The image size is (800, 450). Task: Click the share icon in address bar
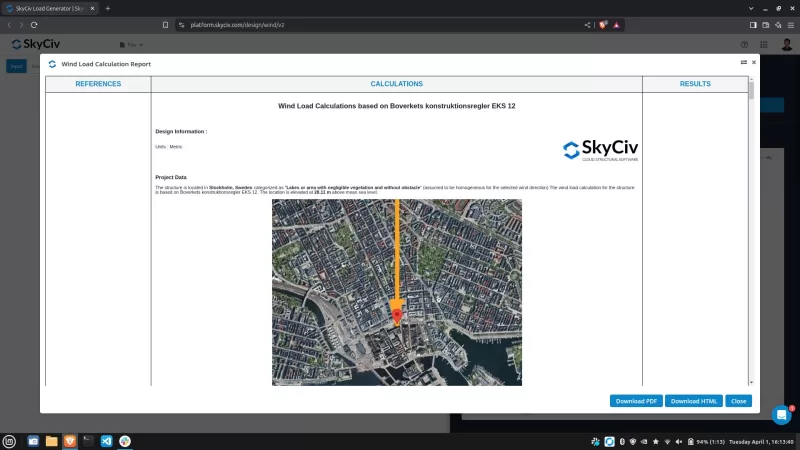coord(587,24)
